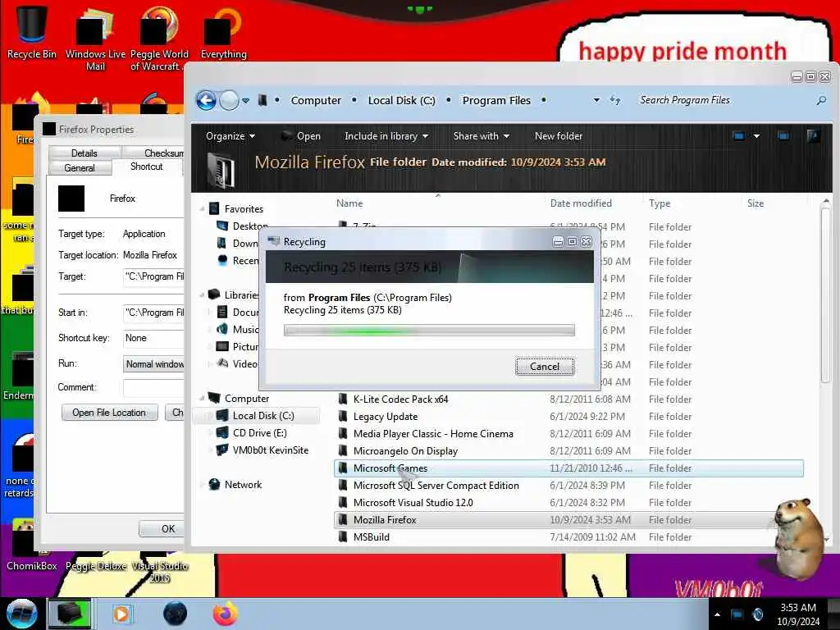The width and height of the screenshot is (840, 630).
Task: Select the Everything desktop shortcut
Action: pyautogui.click(x=224, y=32)
